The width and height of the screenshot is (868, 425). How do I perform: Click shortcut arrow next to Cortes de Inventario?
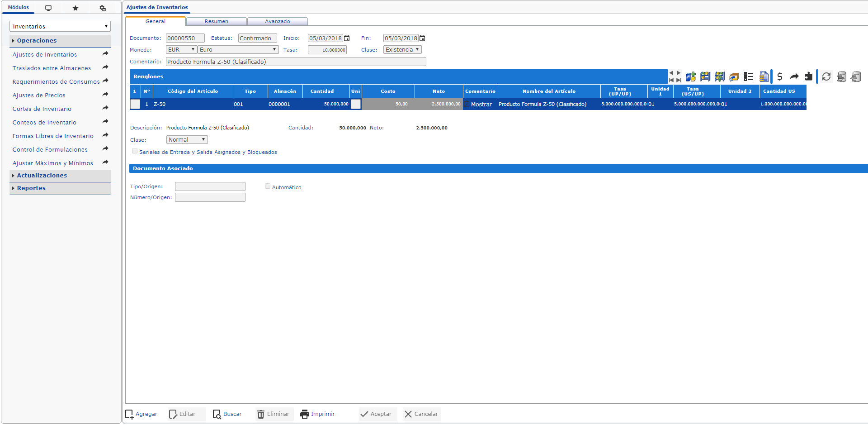point(105,108)
